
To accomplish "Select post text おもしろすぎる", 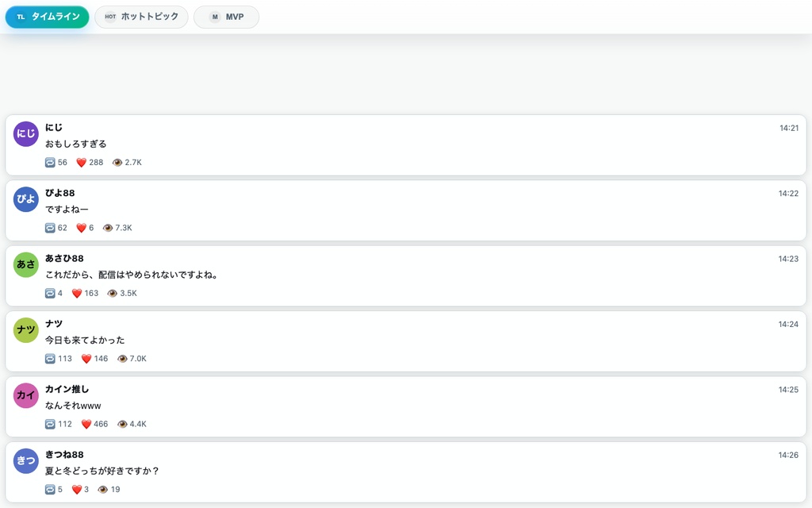I will [x=75, y=144].
